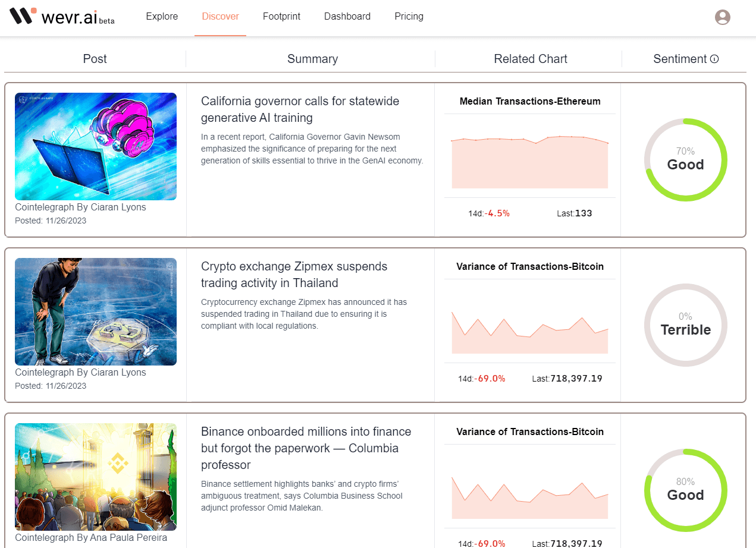Click the Sentiment column header text
This screenshot has width=756, height=548.
point(680,59)
